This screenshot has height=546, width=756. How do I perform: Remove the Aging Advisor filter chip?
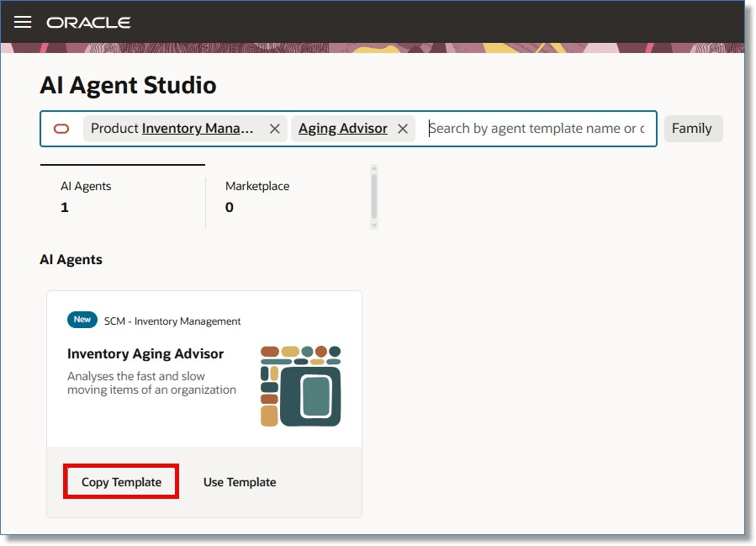[402, 128]
